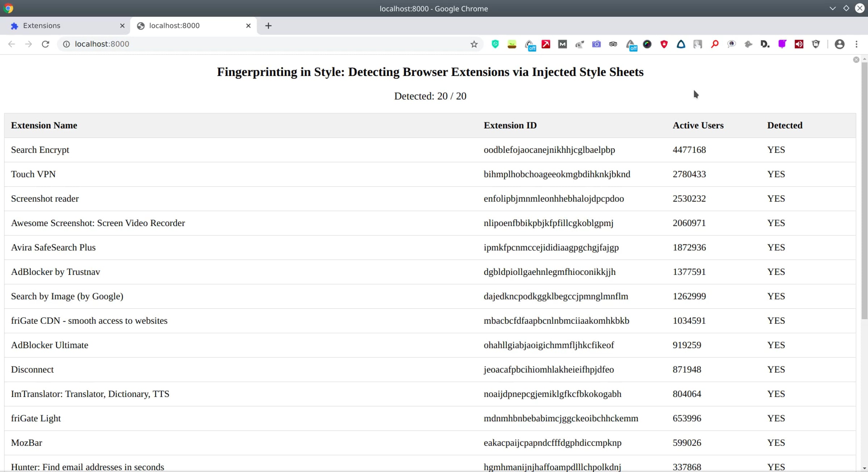Open the green seedling extension icon
The image size is (868, 472).
point(512,44)
